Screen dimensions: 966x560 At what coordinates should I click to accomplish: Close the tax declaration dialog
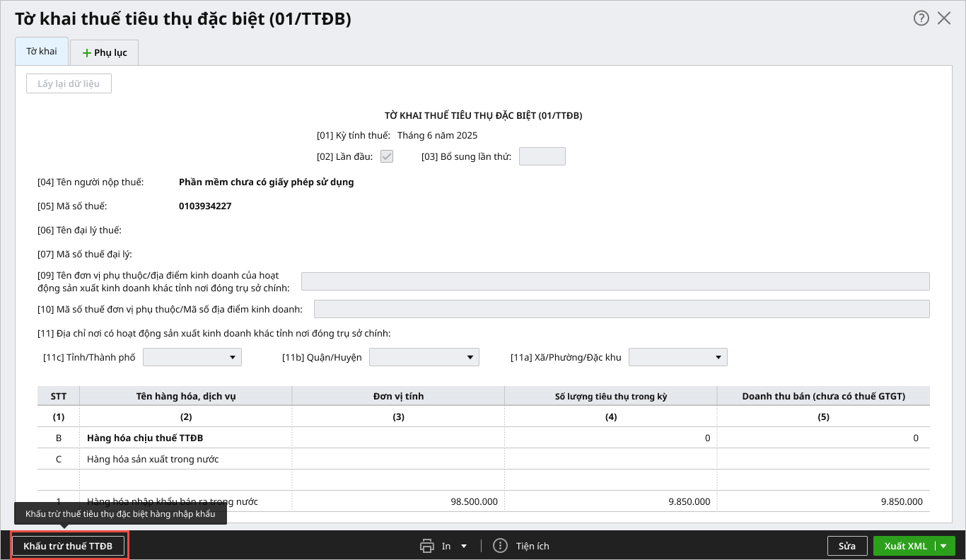click(x=944, y=19)
